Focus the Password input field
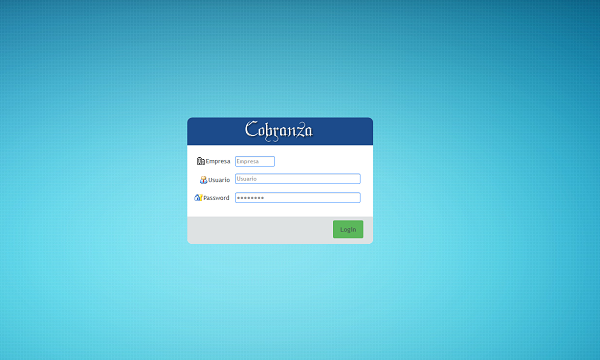Image resolution: width=600 pixels, height=360 pixels. (x=298, y=197)
